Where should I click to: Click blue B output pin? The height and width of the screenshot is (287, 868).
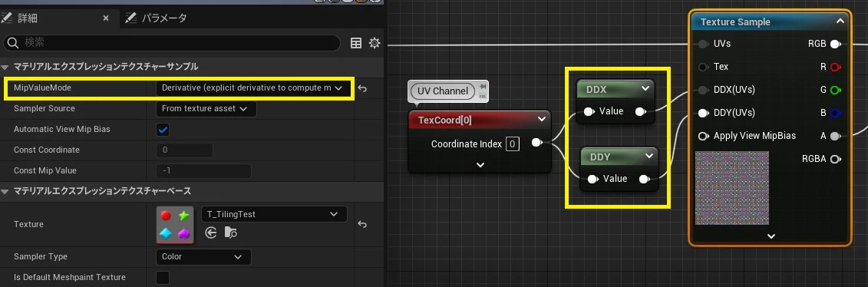tap(836, 113)
